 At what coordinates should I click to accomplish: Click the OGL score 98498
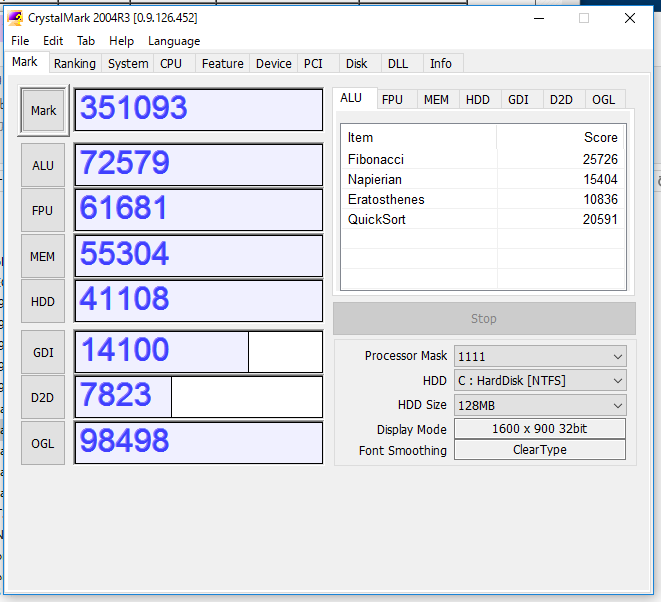[199, 443]
